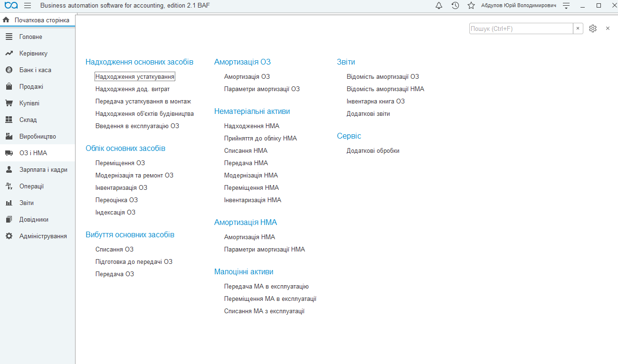Screen dimensions: 618x364
Task: Click in the Пошук search field
Action: (x=521, y=28)
